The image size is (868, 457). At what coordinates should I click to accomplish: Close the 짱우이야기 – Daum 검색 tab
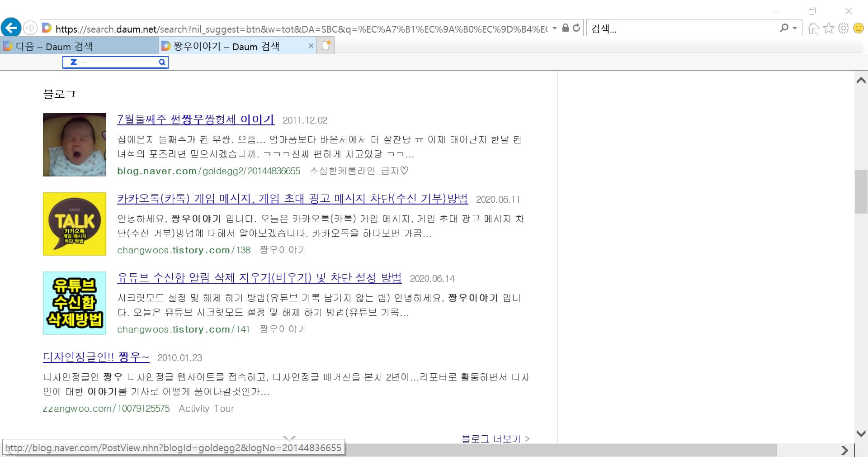click(311, 46)
